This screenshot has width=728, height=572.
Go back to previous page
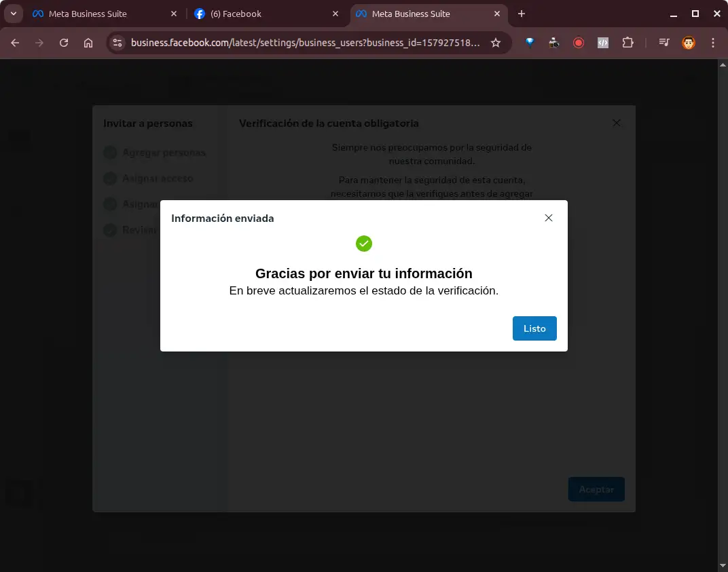point(15,43)
